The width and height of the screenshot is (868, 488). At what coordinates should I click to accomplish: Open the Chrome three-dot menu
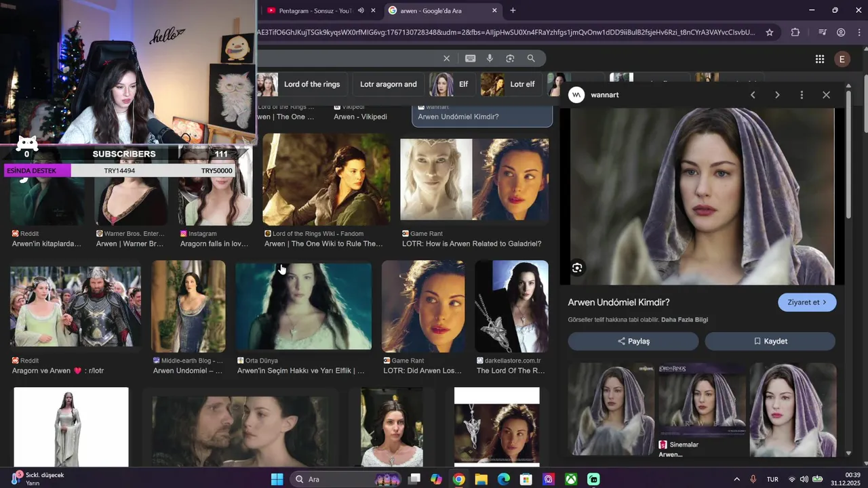pos(859,32)
